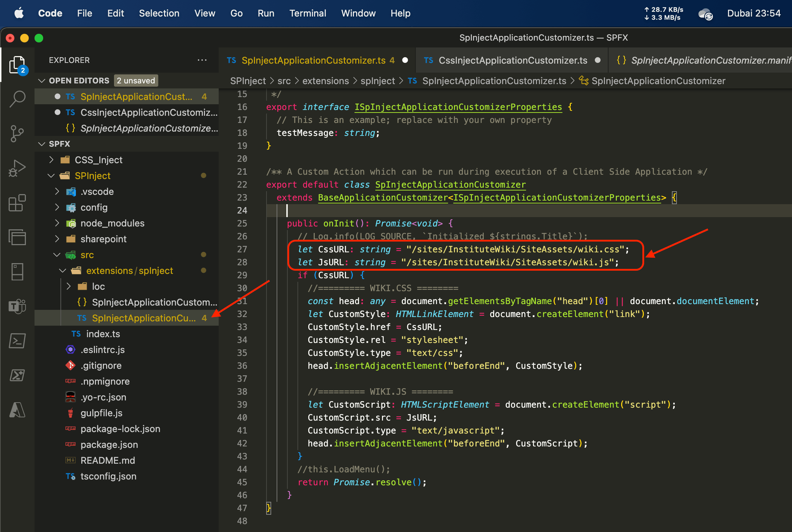Open the Search view in activity bar
Image resolution: width=792 pixels, height=532 pixels.
(17, 98)
